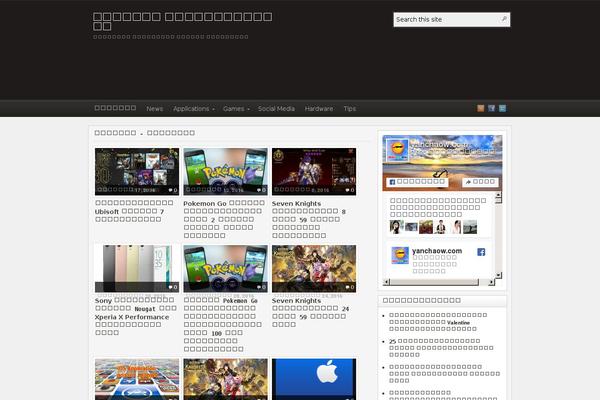
Task: Click the Facebook widget's horizontal scroll right arrow
Action: pyautogui.click(x=491, y=282)
